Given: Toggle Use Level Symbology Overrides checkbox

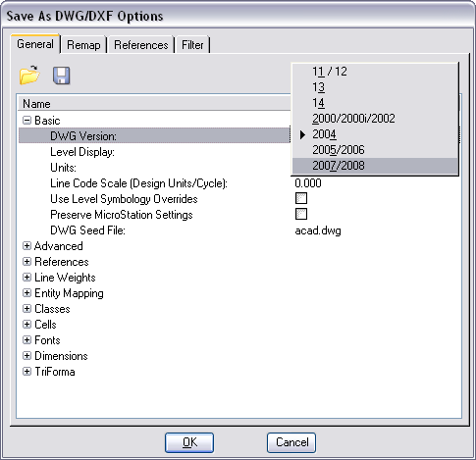Looking at the screenshot, I should pyautogui.click(x=301, y=198).
